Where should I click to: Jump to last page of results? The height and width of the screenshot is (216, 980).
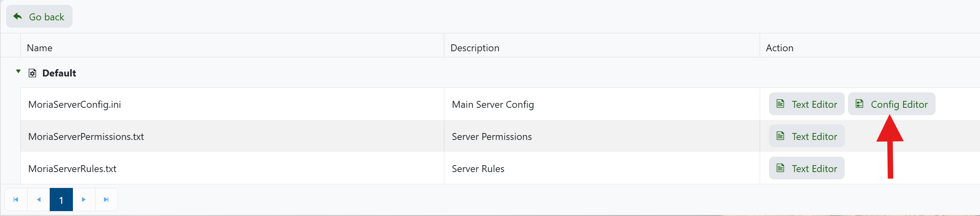(x=106, y=199)
